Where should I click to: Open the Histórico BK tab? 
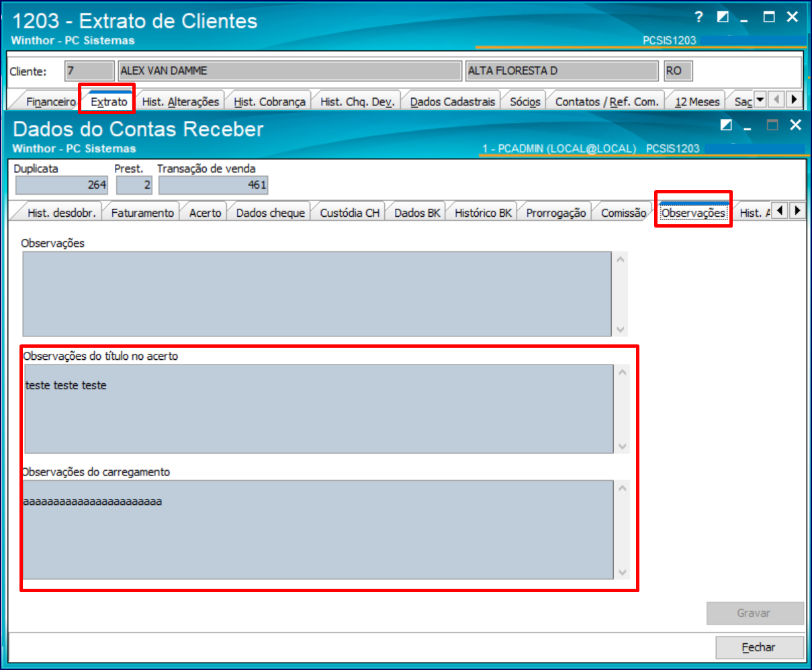tap(483, 212)
